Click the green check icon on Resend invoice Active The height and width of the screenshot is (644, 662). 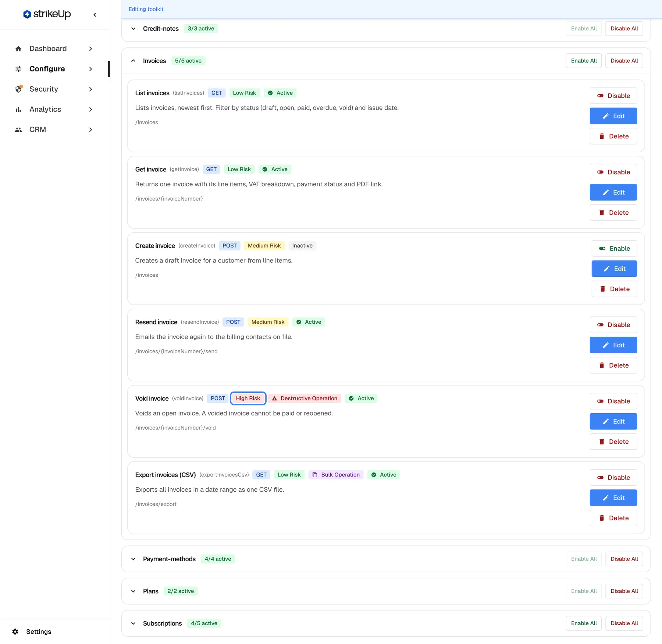(299, 322)
